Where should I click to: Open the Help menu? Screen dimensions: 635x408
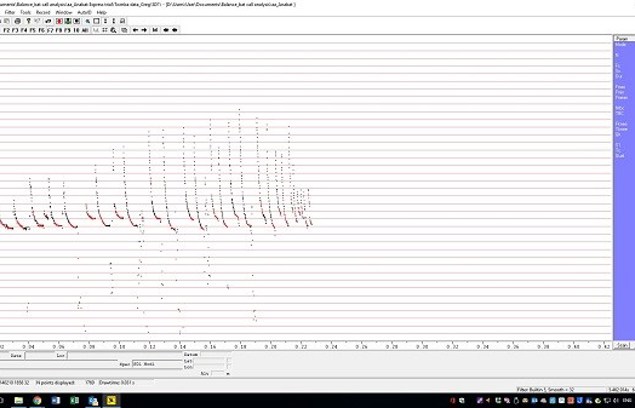pos(101,13)
